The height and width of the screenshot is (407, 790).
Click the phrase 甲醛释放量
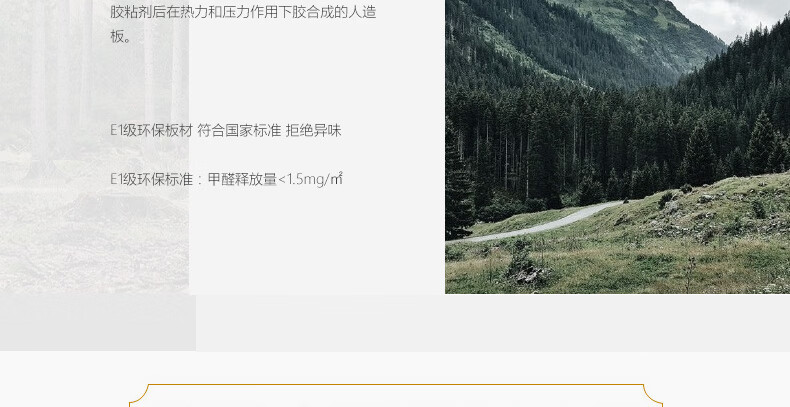pyautogui.click(x=242, y=179)
